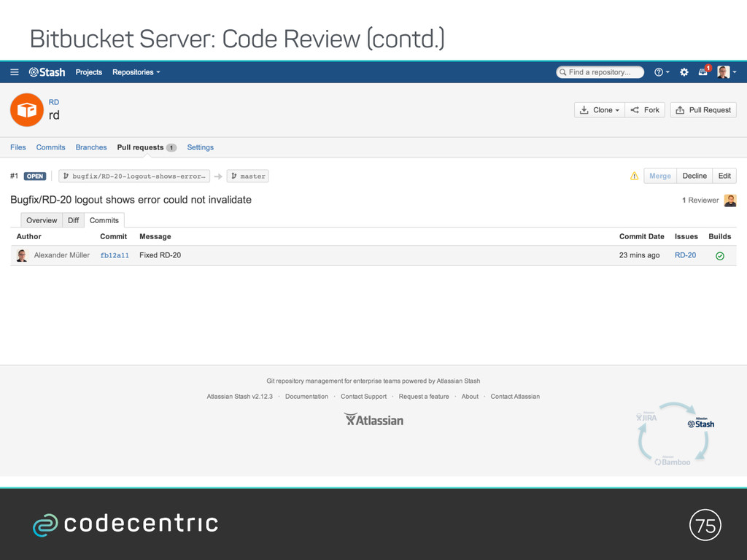Click the bugfix/RD-20-logout-shows-error source branch

tap(134, 176)
